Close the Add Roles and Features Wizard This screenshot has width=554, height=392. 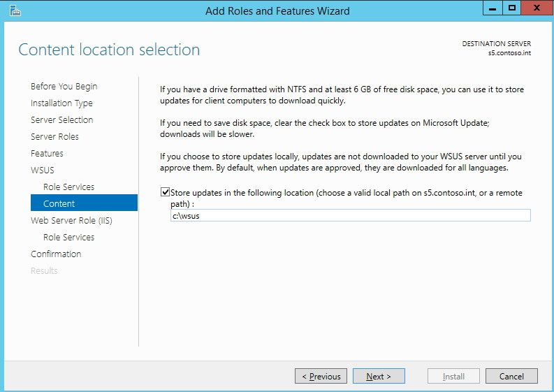(x=537, y=8)
